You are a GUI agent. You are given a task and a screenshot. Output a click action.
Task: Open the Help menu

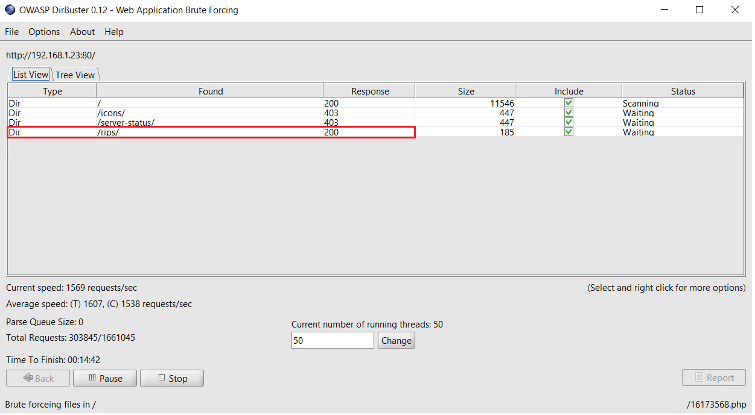click(x=113, y=32)
